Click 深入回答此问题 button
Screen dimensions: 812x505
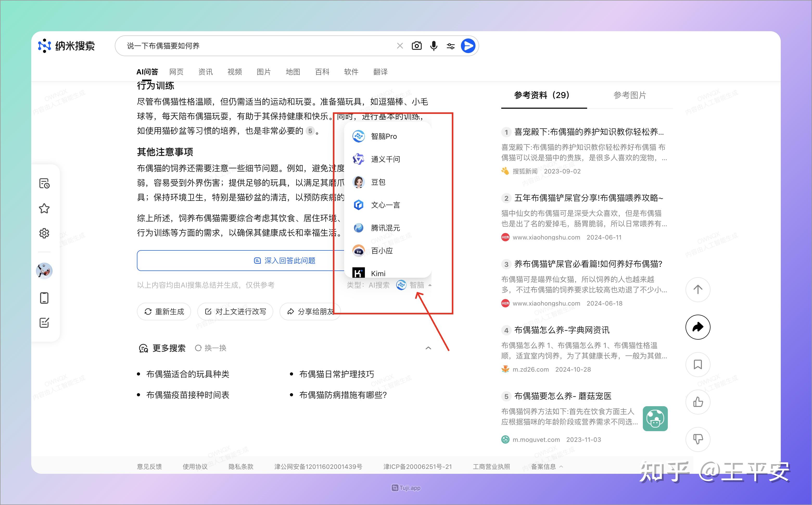coord(284,261)
